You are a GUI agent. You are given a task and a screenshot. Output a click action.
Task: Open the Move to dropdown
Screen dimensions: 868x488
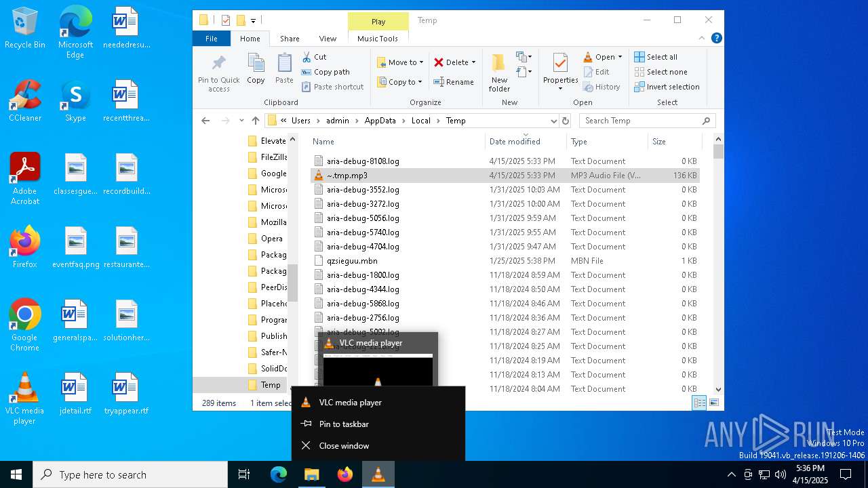click(x=400, y=62)
